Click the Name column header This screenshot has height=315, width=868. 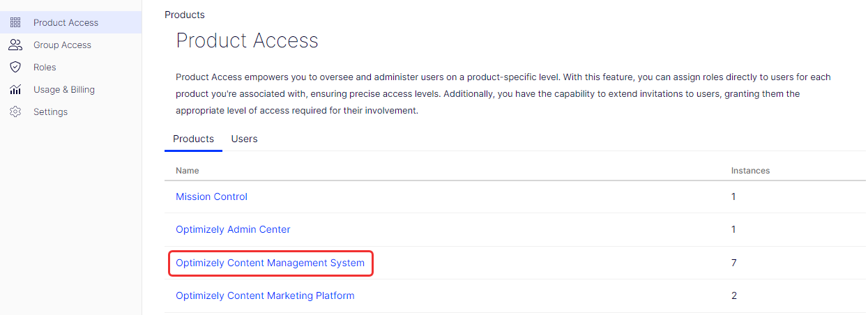(x=187, y=170)
